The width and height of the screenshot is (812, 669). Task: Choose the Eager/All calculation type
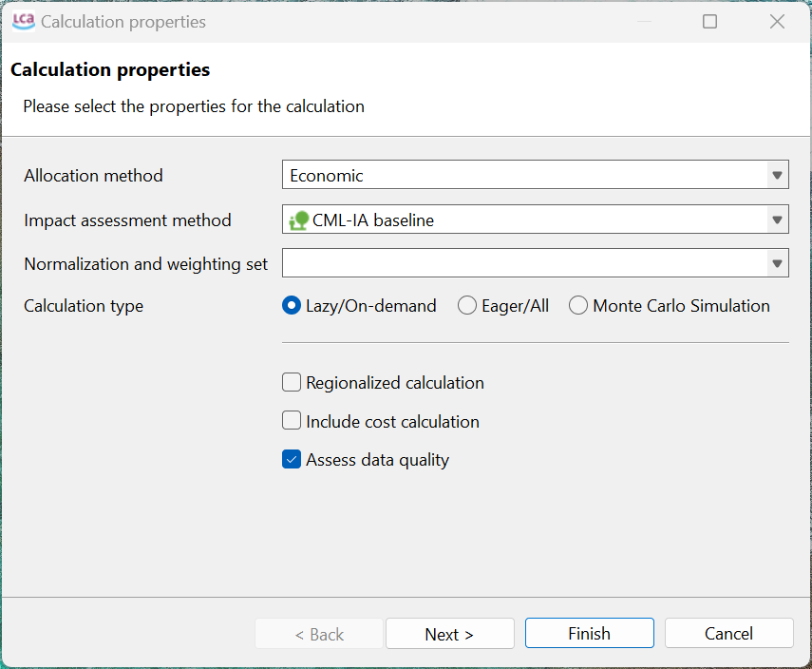pyautogui.click(x=467, y=306)
